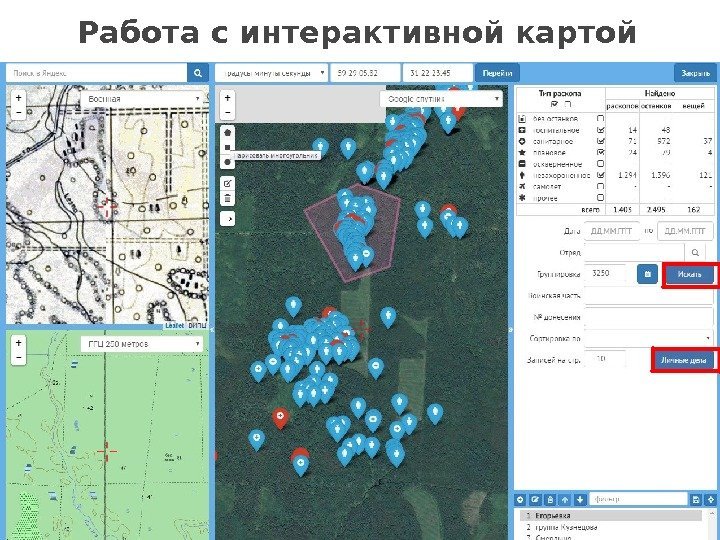
Task: Open the ГГЦ 250 метров layer dropdown
Action: pyautogui.click(x=141, y=344)
